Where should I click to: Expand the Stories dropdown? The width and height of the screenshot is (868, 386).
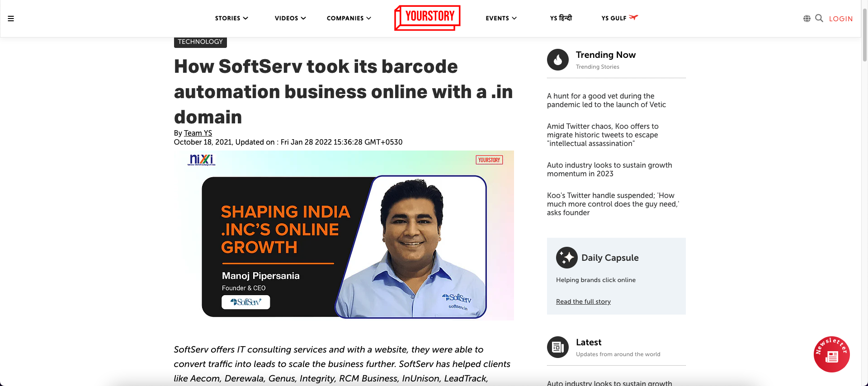point(231,18)
